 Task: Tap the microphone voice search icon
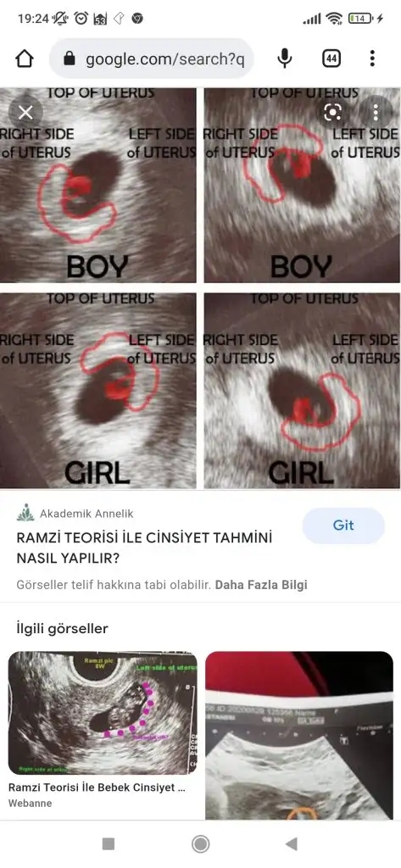click(285, 58)
